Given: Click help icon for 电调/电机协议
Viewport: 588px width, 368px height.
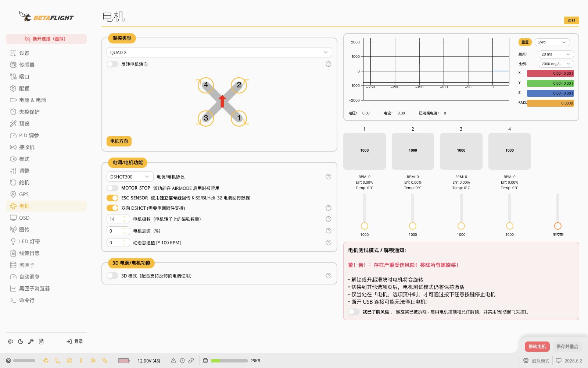Looking at the screenshot, I should [x=329, y=177].
